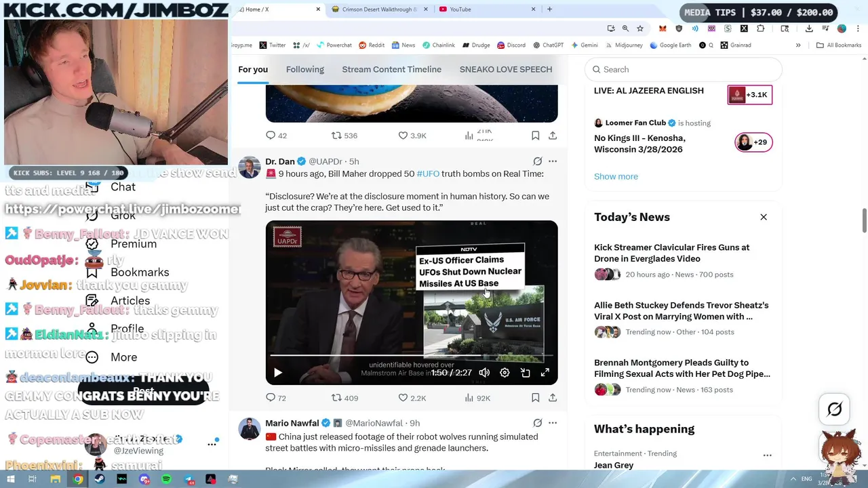Open the floating Grok button
Image resolution: width=868 pixels, height=488 pixels.
835,409
